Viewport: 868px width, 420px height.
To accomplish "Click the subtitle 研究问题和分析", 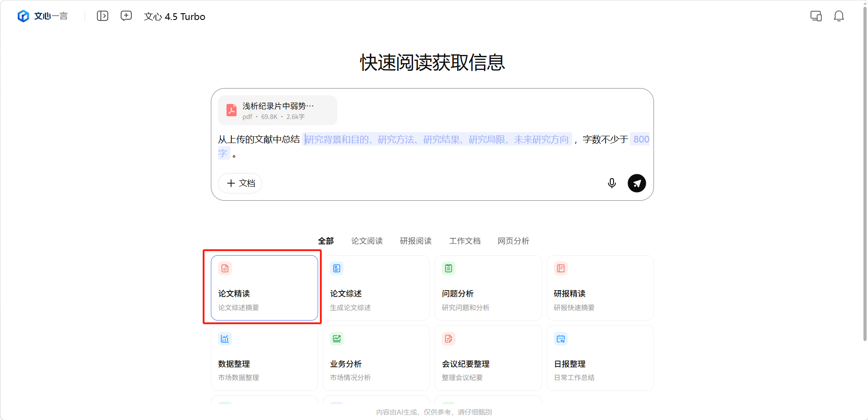I will click(466, 308).
